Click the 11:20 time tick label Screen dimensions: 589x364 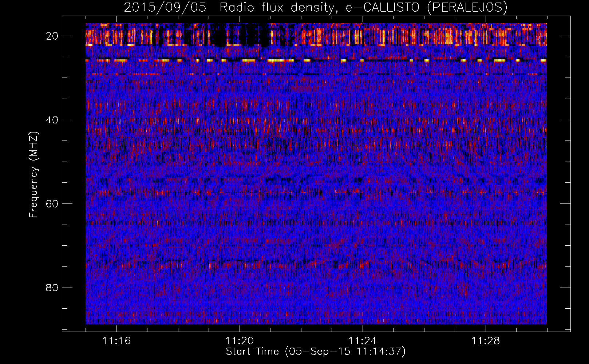[x=240, y=341]
